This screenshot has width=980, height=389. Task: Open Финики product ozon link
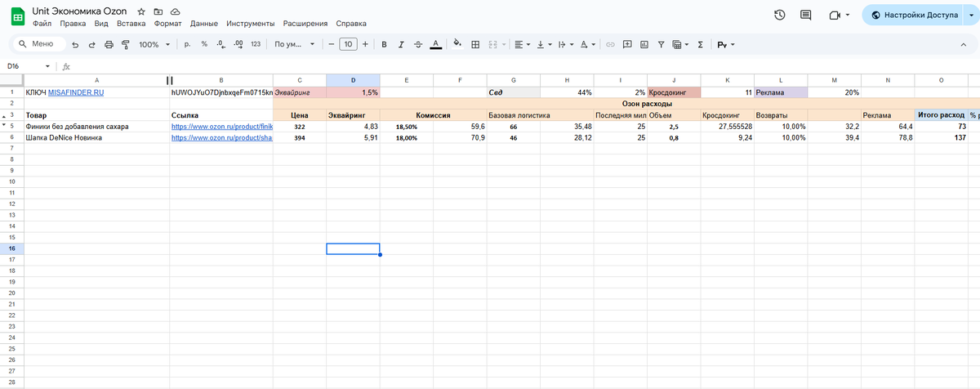pos(221,127)
